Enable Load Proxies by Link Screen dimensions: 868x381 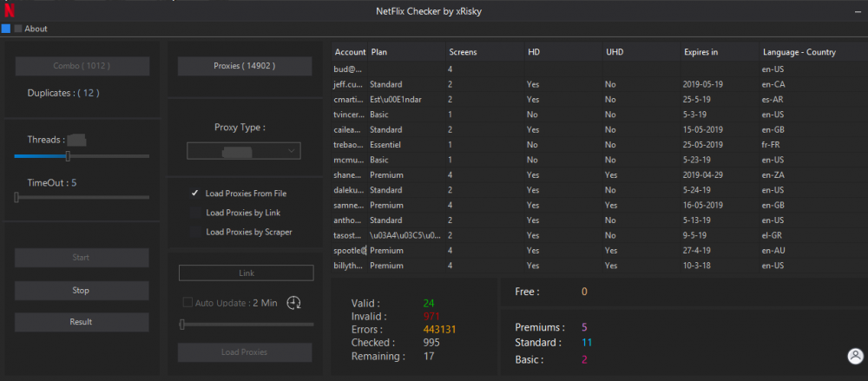tap(195, 213)
